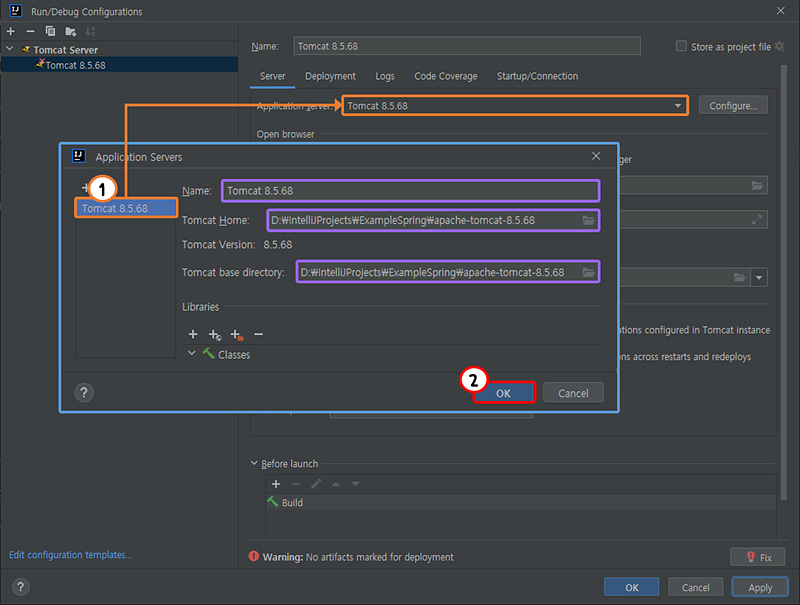Image resolution: width=800 pixels, height=605 pixels.
Task: Remove selected configuration with minus icon
Action: (30, 32)
